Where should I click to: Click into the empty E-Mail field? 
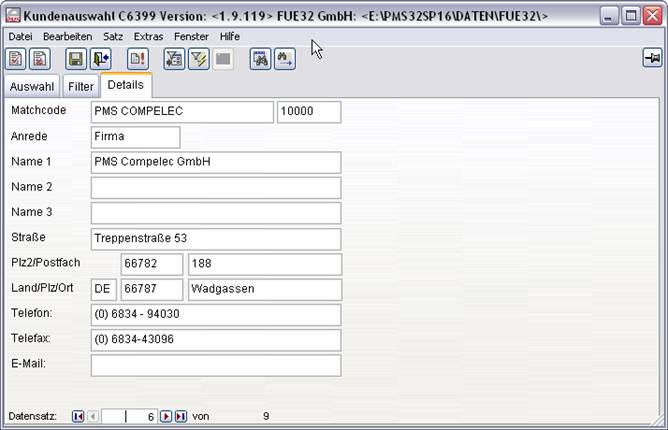(x=215, y=365)
